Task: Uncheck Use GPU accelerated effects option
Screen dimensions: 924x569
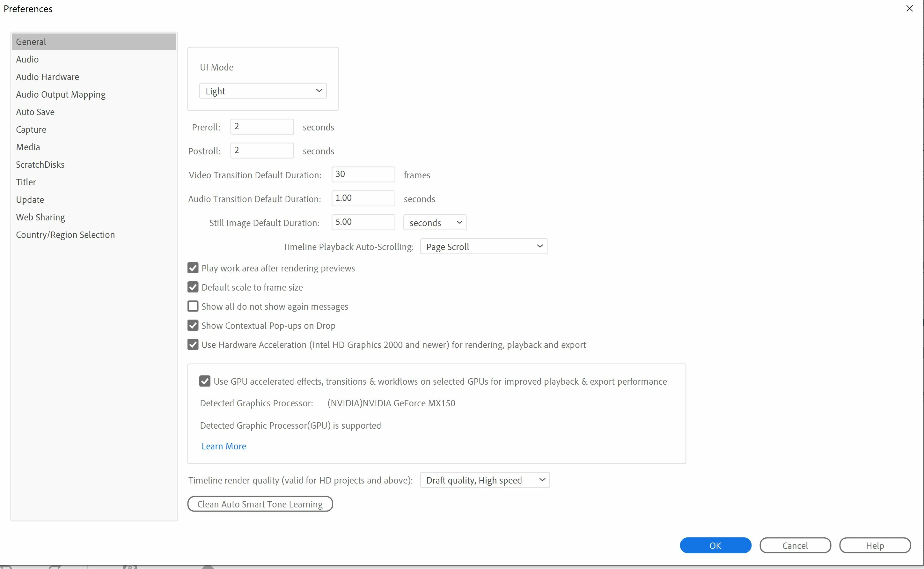Action: pos(205,381)
